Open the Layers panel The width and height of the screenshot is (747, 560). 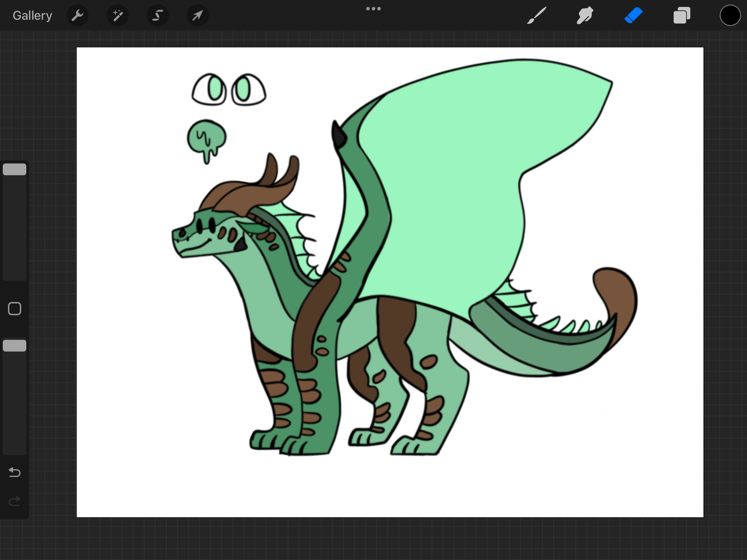tap(682, 16)
